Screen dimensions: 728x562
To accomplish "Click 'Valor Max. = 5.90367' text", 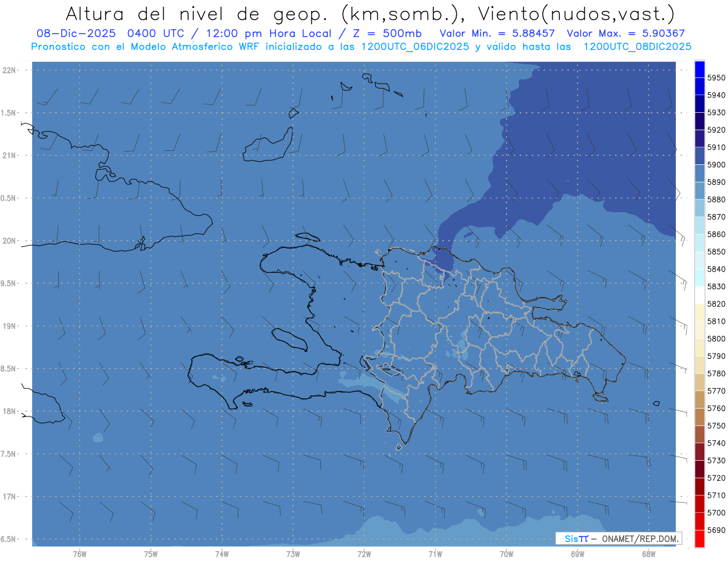I will pyautogui.click(x=625, y=33).
